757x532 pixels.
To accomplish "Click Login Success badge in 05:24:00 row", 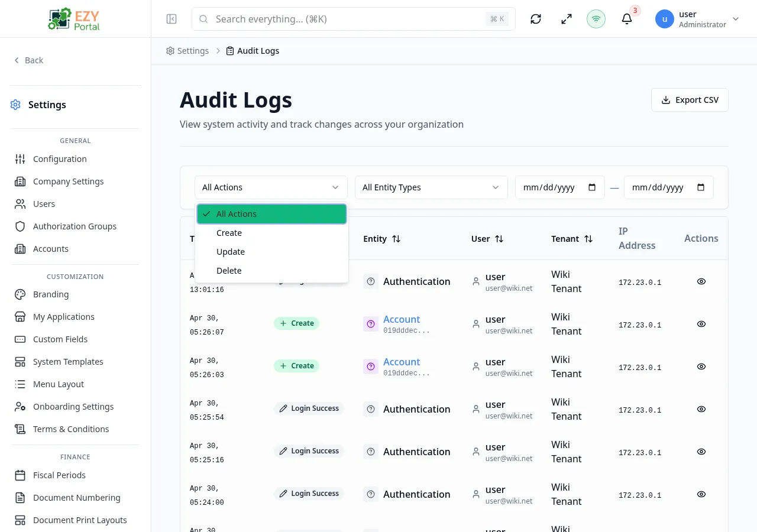I will click(309, 494).
